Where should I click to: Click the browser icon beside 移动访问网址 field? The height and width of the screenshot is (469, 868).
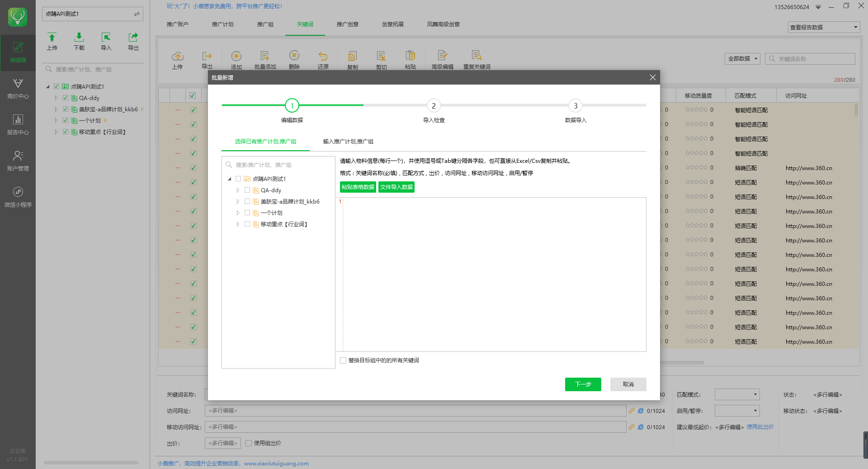[641, 427]
